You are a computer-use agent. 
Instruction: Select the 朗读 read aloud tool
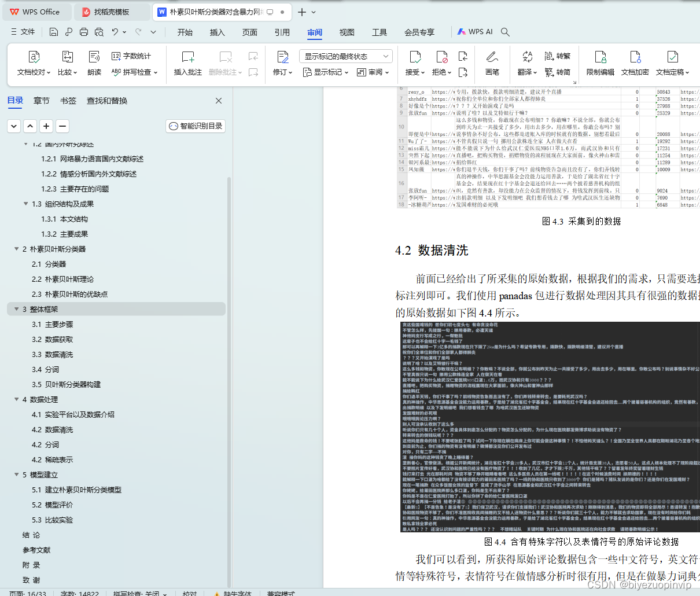[x=94, y=64]
